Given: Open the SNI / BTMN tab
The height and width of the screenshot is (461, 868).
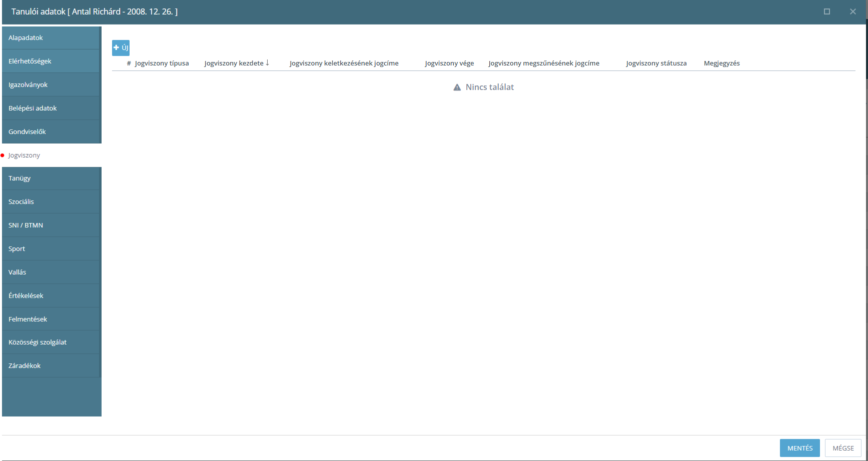Looking at the screenshot, I should pyautogui.click(x=52, y=225).
